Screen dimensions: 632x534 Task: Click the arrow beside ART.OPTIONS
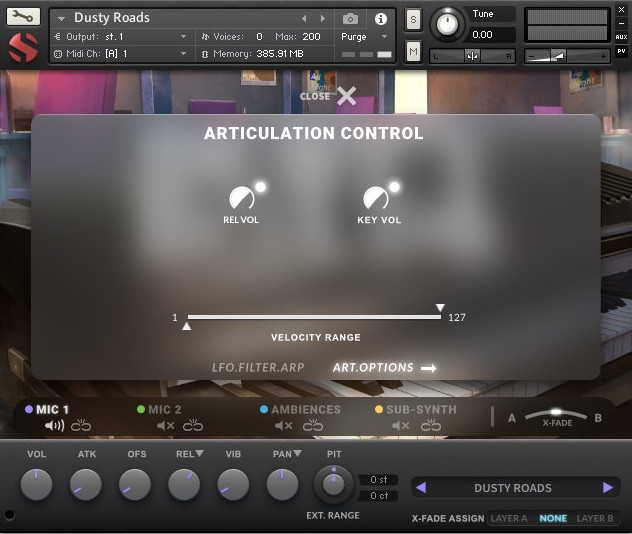pyautogui.click(x=428, y=368)
